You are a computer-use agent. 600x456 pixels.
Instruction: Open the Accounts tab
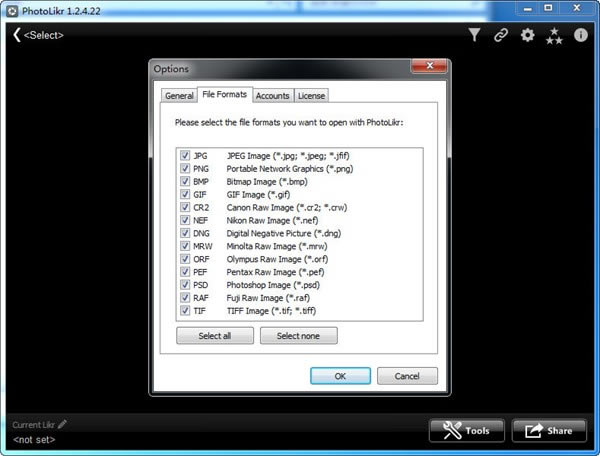(x=272, y=96)
